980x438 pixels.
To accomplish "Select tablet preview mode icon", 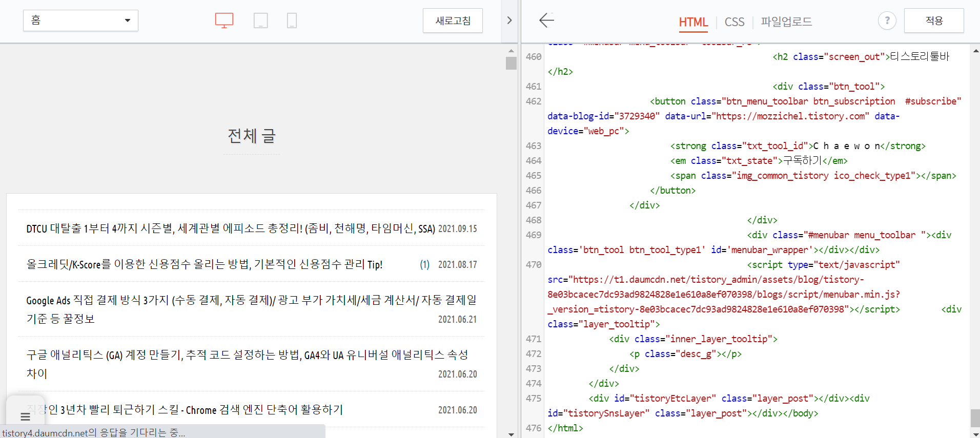I will 261,20.
